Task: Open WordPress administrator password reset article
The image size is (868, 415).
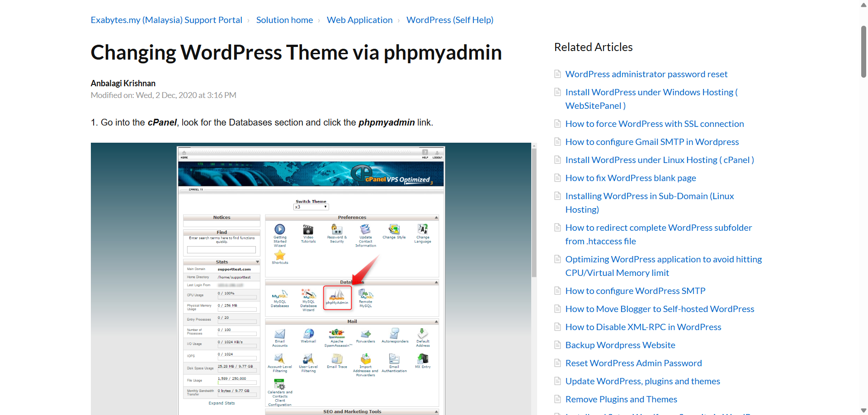Action: 646,74
